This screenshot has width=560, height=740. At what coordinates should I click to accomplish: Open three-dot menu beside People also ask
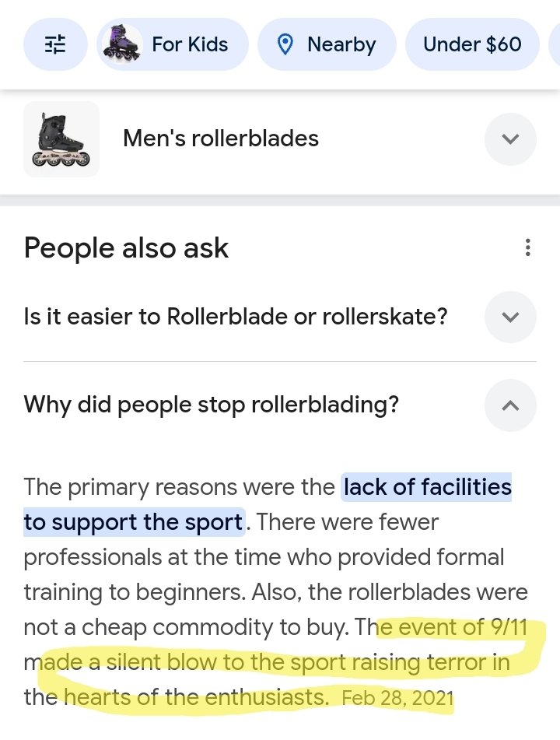point(528,248)
